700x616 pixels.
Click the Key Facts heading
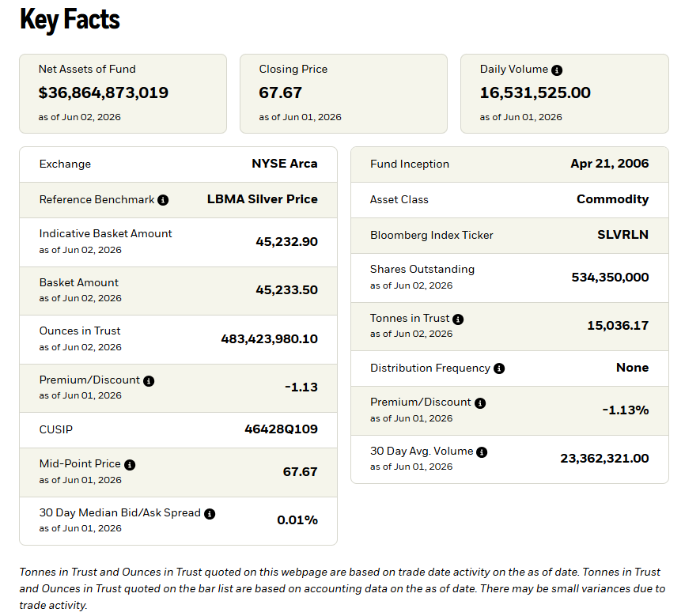point(70,20)
